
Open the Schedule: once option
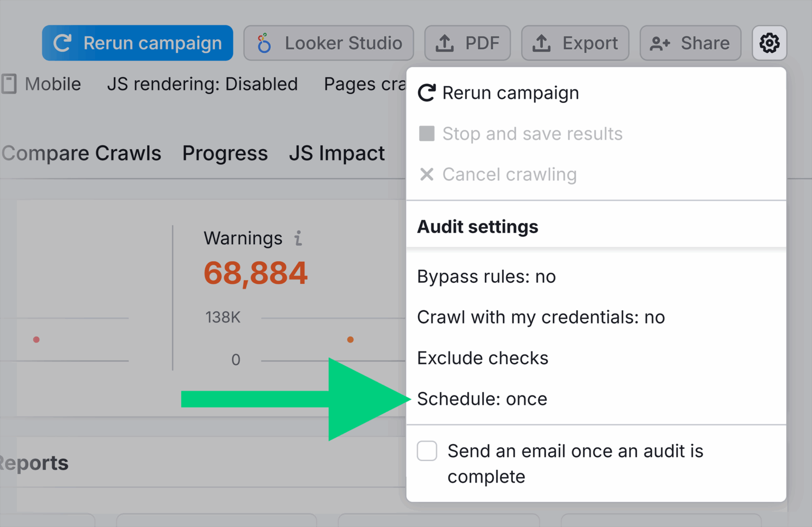(482, 399)
